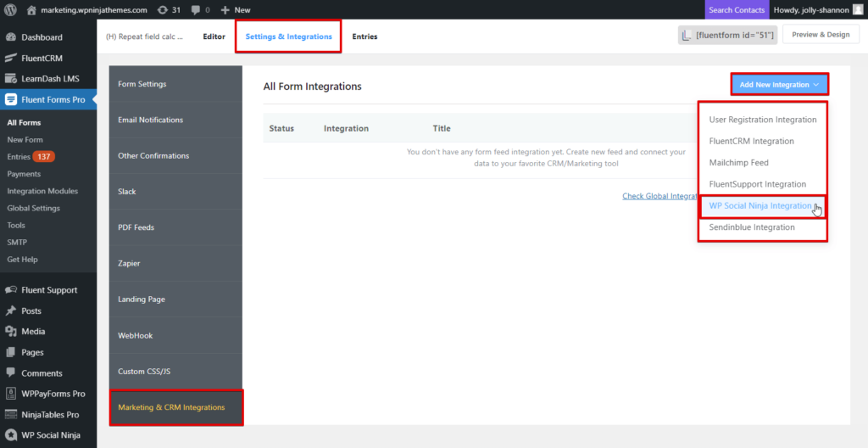Screen dimensions: 868x448
Task: Click the Status column header
Action: 281,129
